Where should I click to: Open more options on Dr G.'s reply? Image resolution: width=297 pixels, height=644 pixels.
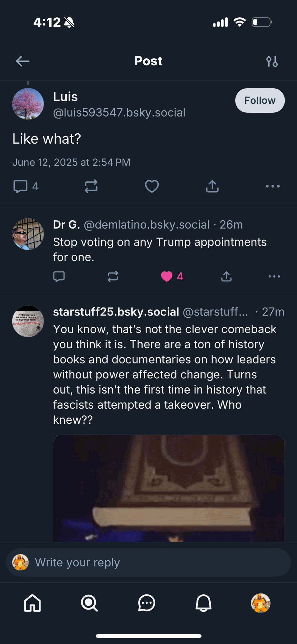pyautogui.click(x=274, y=276)
